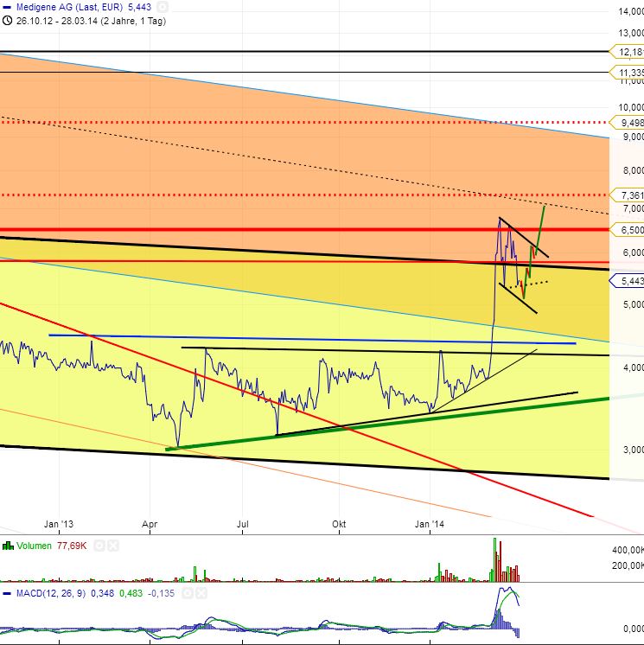Click the MACD histogram value -0,135

click(161, 594)
